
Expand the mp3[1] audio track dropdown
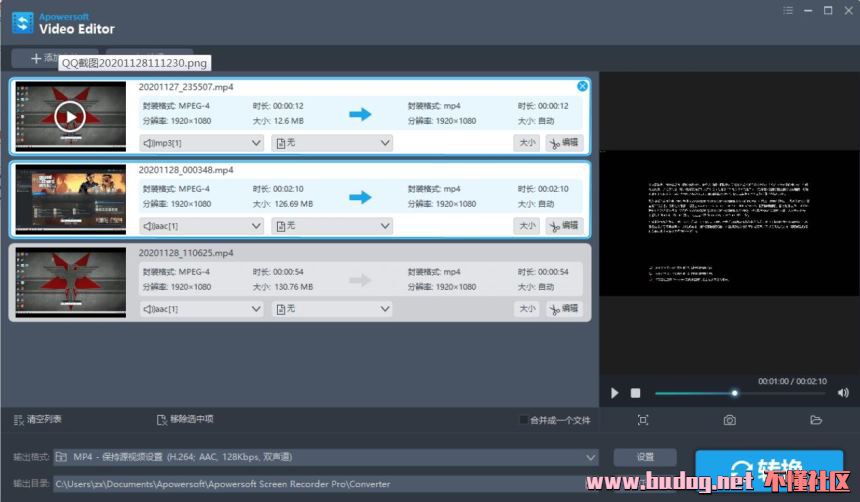(x=201, y=143)
